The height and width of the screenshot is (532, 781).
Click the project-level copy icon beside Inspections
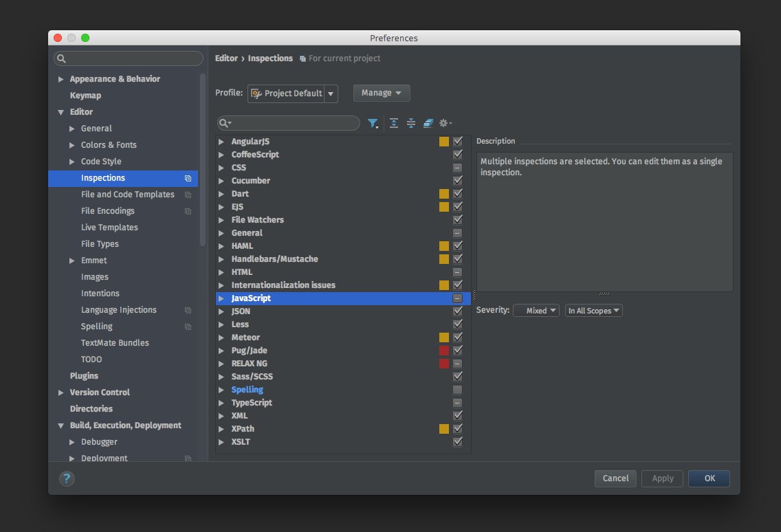[188, 178]
